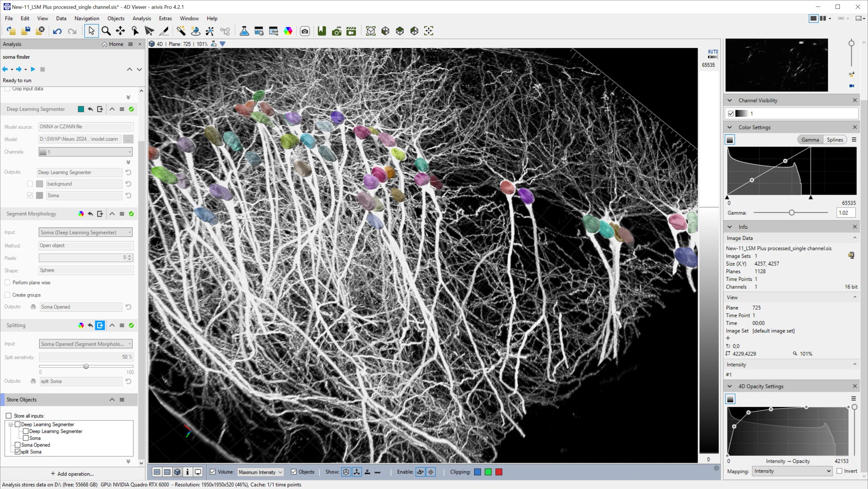Image resolution: width=868 pixels, height=489 pixels.
Task: Open the Navigation menu
Action: (87, 19)
